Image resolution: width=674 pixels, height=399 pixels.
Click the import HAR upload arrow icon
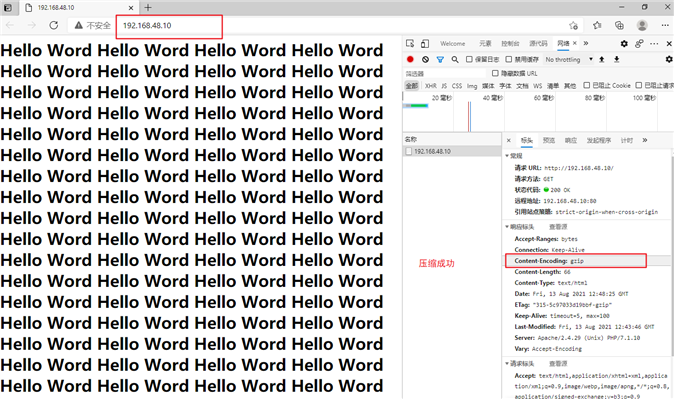pos(602,59)
